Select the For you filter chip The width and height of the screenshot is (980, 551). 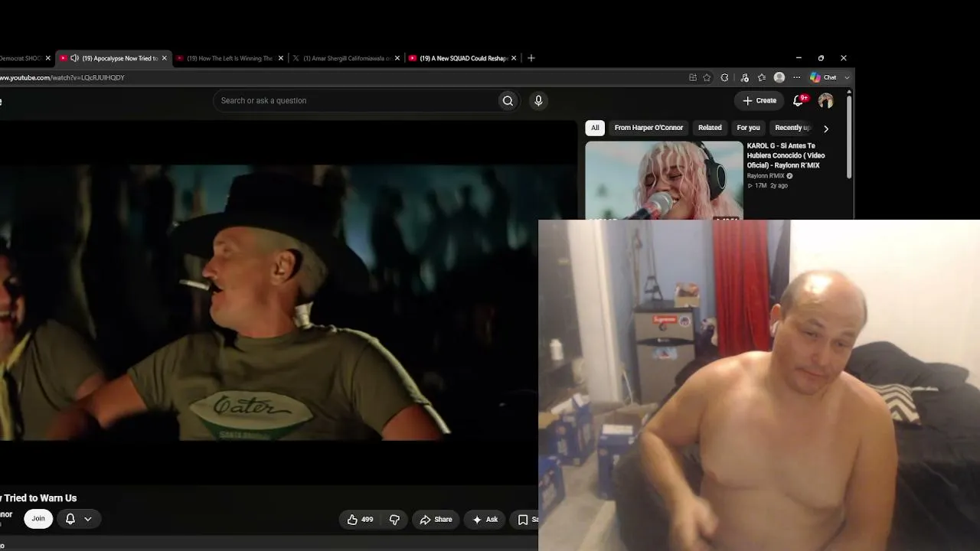point(748,128)
